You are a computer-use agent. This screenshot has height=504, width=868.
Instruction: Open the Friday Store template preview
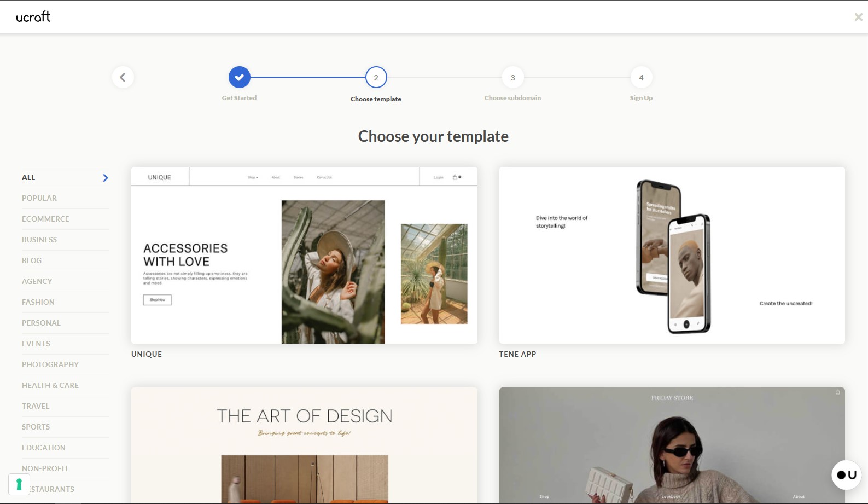[x=672, y=445]
